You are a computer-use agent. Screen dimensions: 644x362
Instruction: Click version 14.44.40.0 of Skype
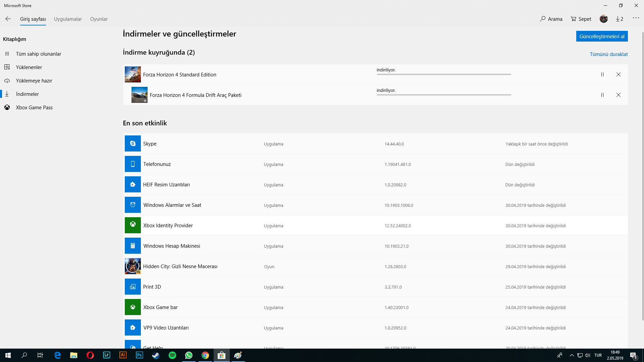coord(394,144)
